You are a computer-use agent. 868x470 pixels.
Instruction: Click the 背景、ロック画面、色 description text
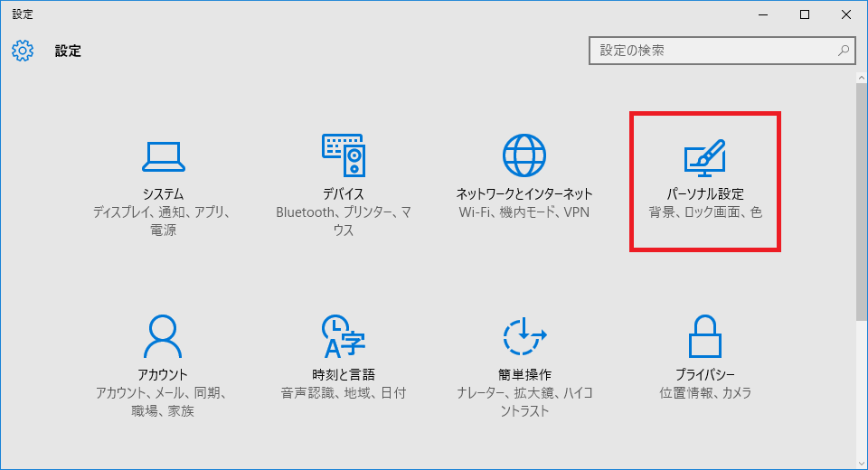coord(704,213)
